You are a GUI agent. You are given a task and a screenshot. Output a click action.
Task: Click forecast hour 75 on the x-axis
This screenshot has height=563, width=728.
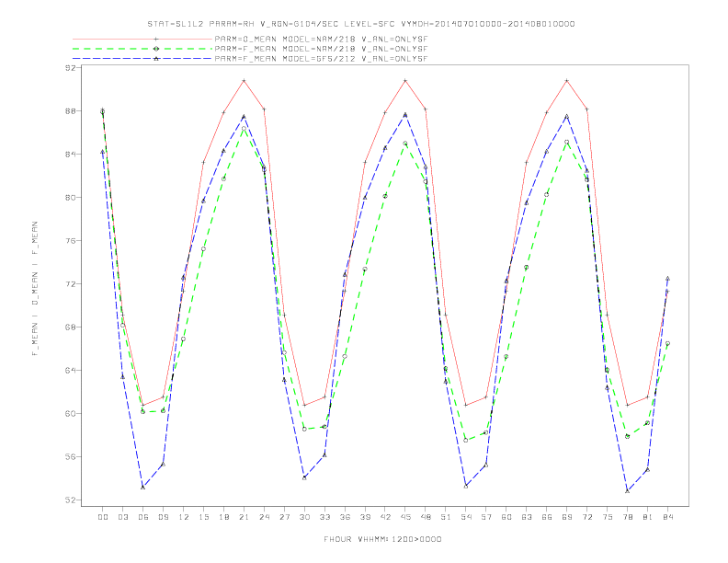pos(608,517)
